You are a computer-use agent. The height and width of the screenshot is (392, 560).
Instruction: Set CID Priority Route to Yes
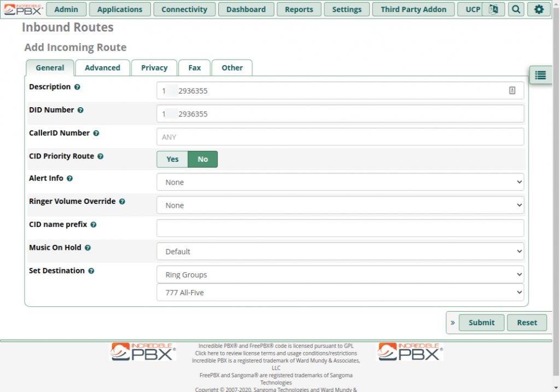[172, 159]
